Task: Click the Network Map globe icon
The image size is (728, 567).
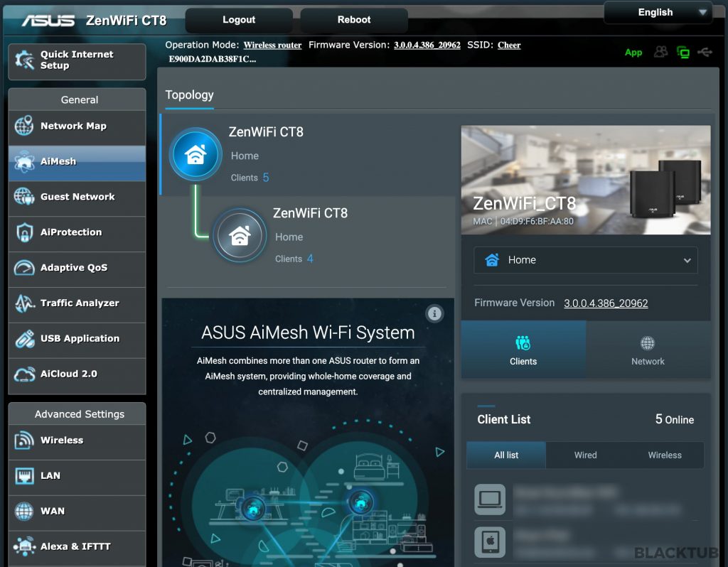Action: coord(24,126)
